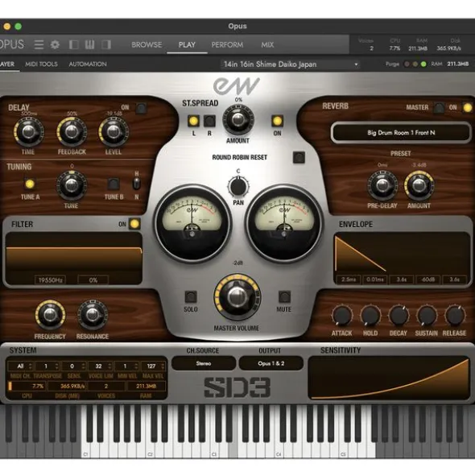Open the hamburger main menu icon
The height and width of the screenshot is (476, 475).
[x=39, y=44]
